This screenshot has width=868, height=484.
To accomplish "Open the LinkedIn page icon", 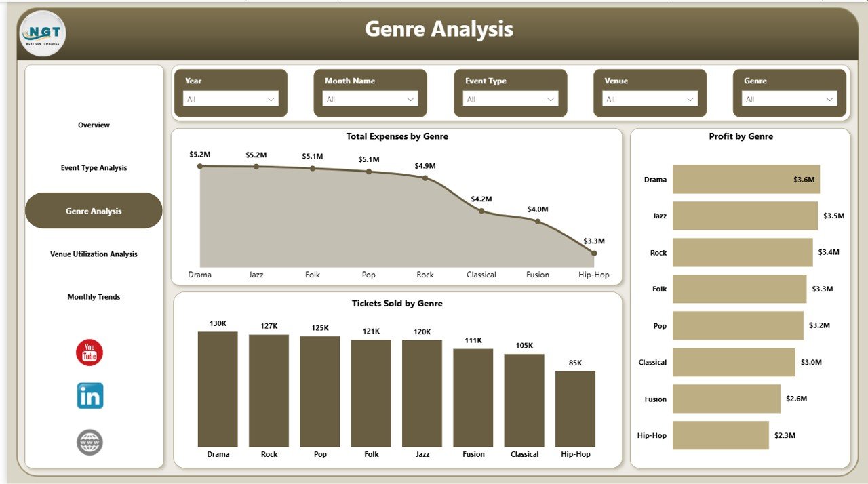I will pos(89,396).
